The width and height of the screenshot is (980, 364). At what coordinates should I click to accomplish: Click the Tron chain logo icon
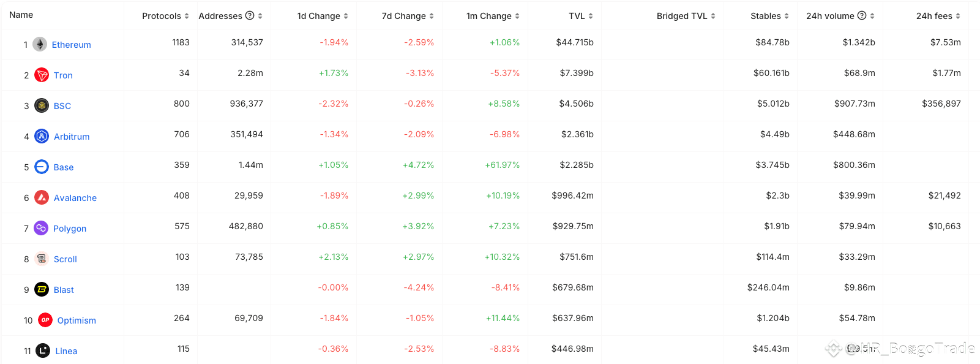pyautogui.click(x=42, y=75)
